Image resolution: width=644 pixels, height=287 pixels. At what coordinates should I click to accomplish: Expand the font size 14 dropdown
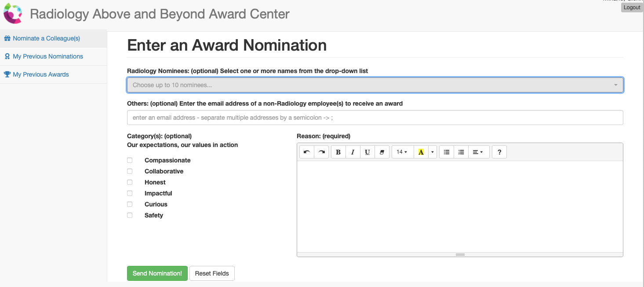[402, 152]
